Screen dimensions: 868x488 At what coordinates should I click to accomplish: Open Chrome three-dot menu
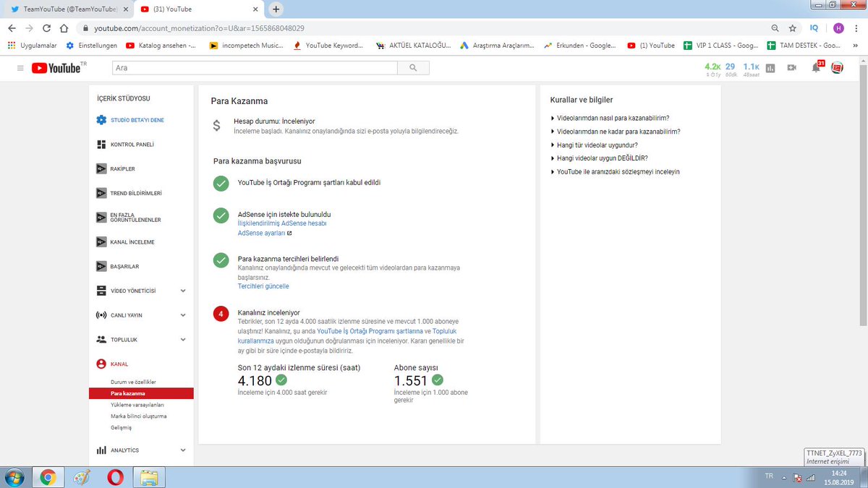(856, 28)
